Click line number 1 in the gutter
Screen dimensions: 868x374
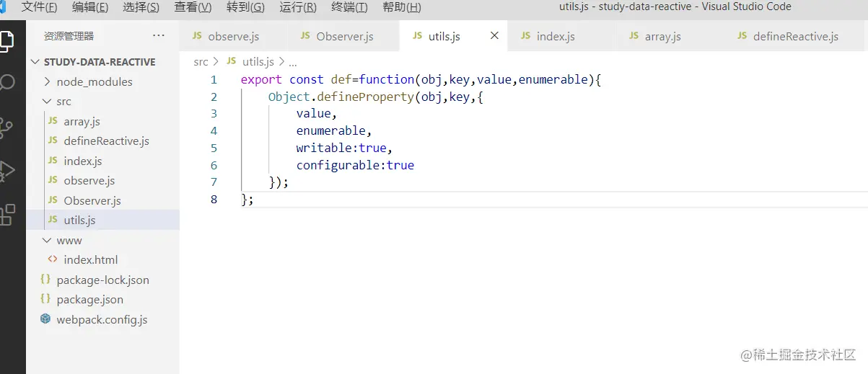click(214, 80)
